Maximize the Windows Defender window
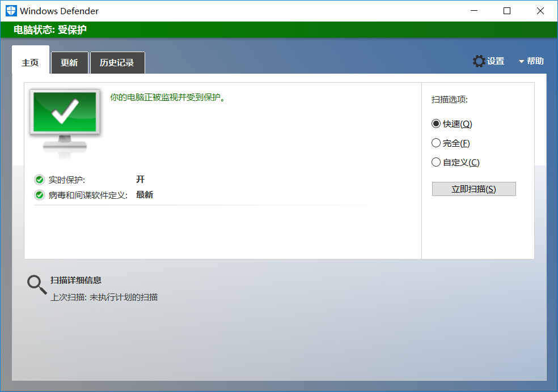 507,11
